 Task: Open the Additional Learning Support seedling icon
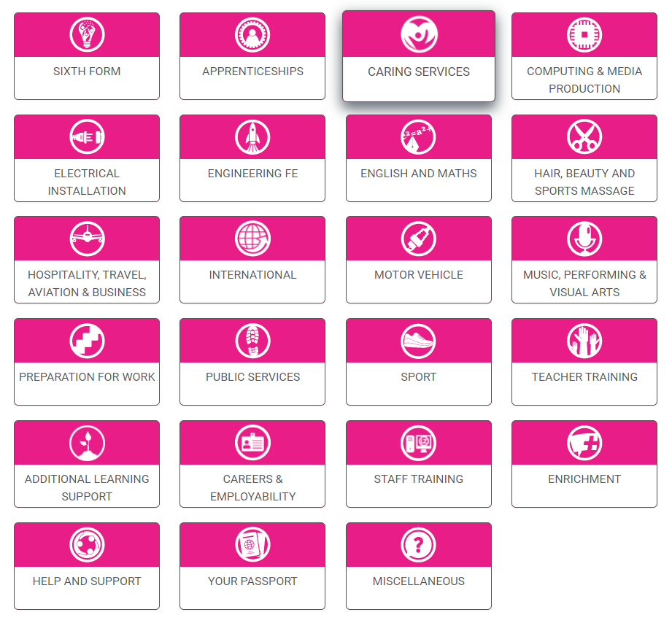coord(87,443)
